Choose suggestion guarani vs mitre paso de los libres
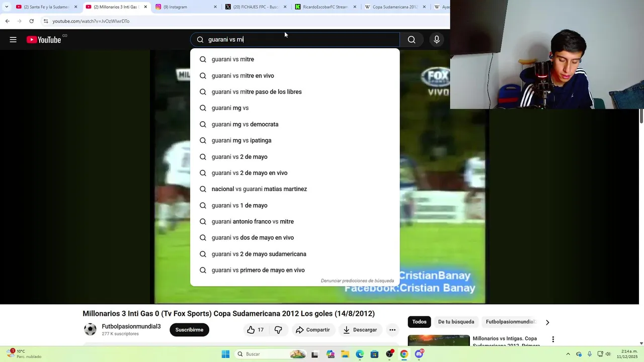 (295, 92)
